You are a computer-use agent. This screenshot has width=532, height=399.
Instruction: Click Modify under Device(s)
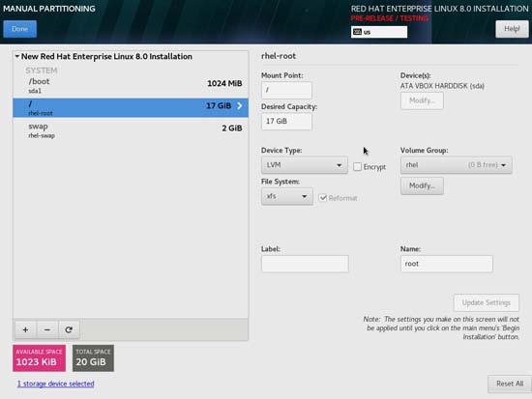422,100
